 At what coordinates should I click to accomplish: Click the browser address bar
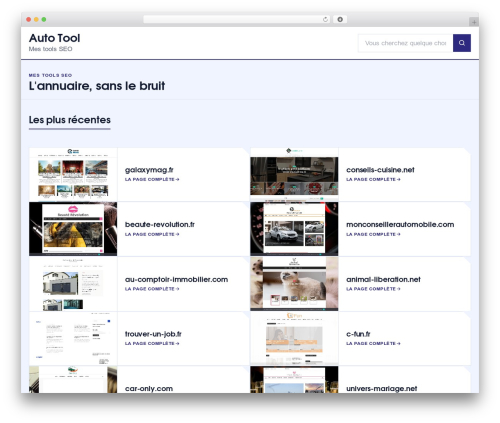point(237,20)
